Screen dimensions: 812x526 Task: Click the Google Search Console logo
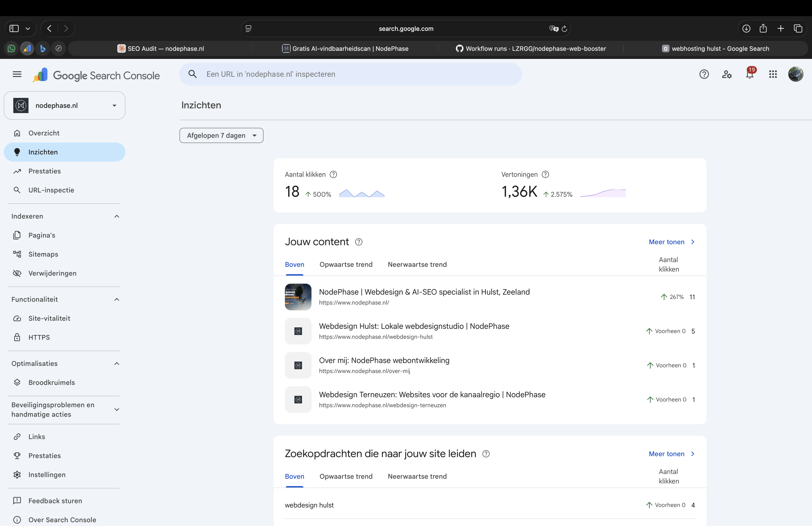96,75
